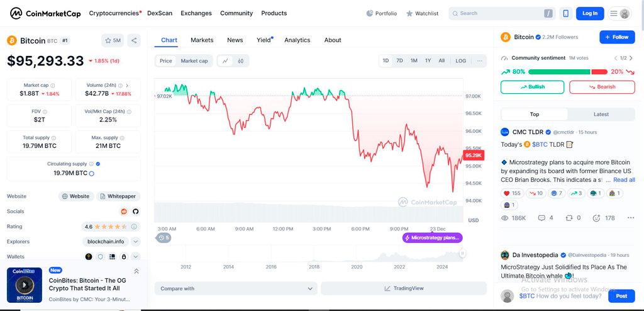Screen dimensions: 644x311
Task: Play the CoinBites Bitcoin video thumbnail
Action: 25,285
